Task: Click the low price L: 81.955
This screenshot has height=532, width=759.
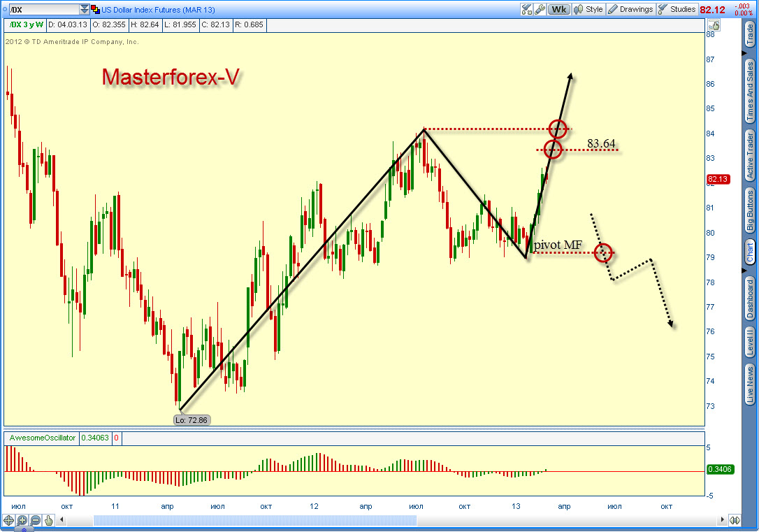Action: [x=180, y=24]
